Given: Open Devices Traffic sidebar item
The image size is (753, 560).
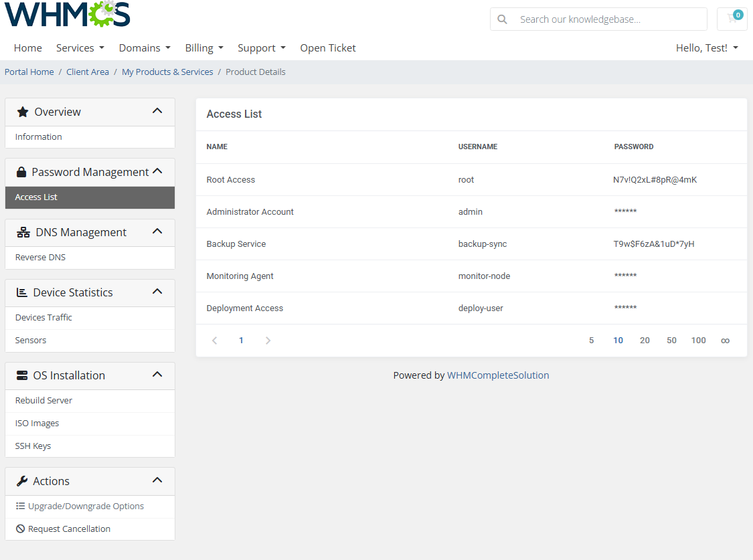Looking at the screenshot, I should click(90, 318).
